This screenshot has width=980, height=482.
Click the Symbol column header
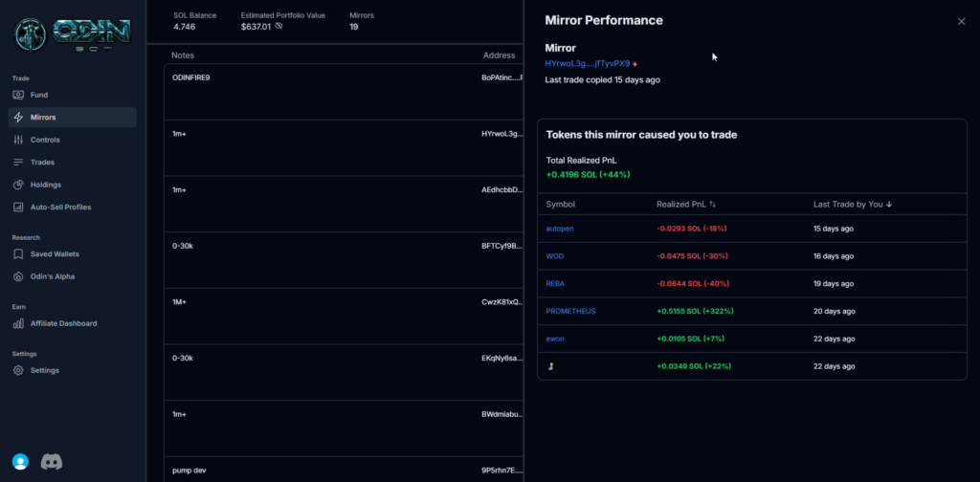(561, 204)
